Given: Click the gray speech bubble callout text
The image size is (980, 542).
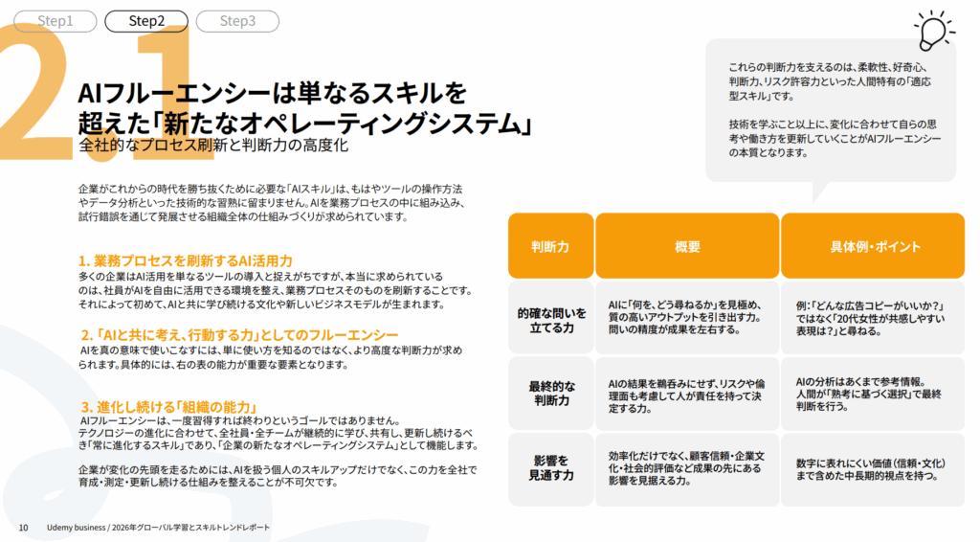Looking at the screenshot, I should click(x=829, y=109).
